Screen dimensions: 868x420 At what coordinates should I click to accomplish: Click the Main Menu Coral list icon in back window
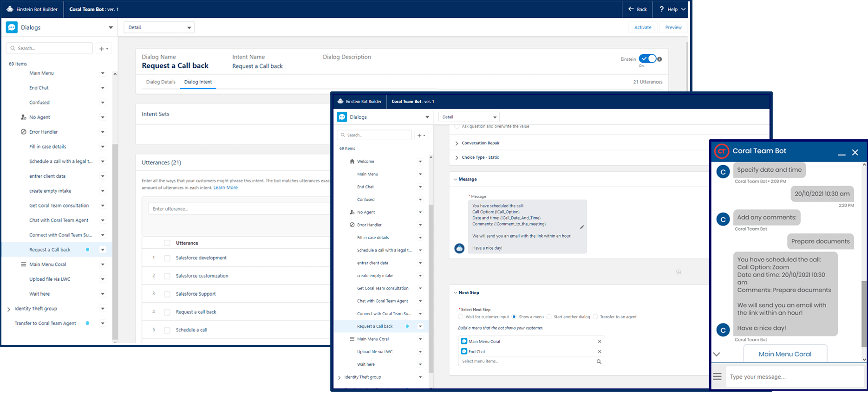pos(24,265)
